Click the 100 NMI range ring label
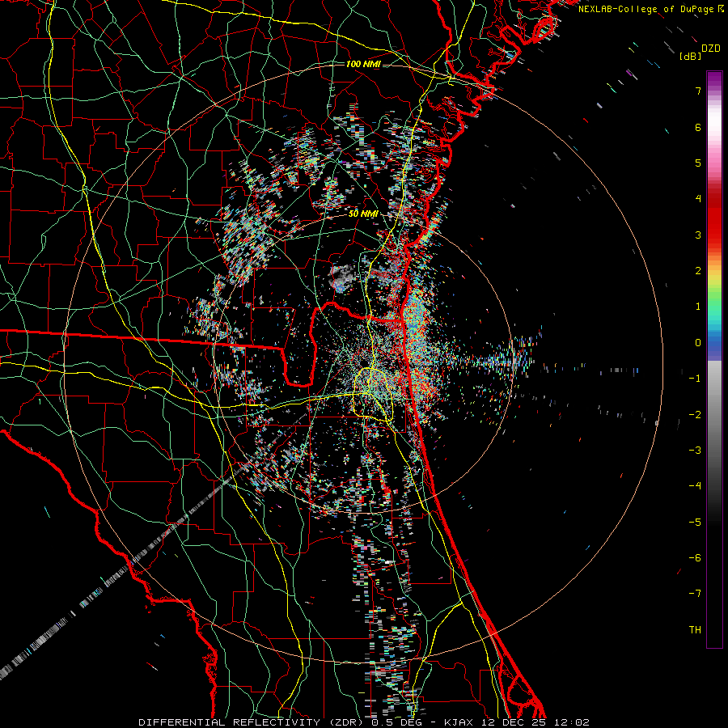 coord(363,64)
